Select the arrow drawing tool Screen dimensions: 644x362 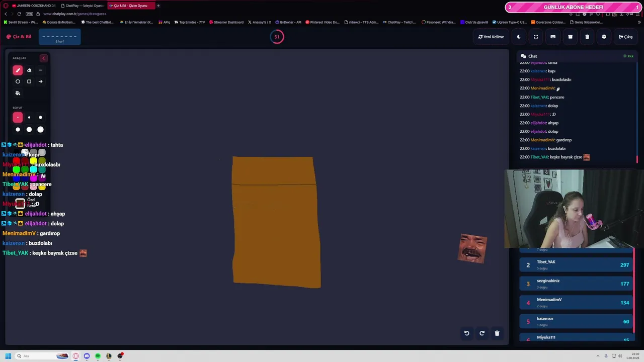tap(41, 81)
